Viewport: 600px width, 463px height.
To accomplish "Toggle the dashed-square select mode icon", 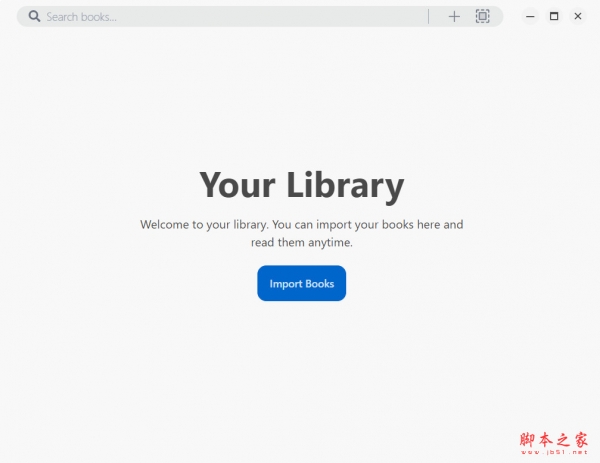I will click(x=482, y=16).
